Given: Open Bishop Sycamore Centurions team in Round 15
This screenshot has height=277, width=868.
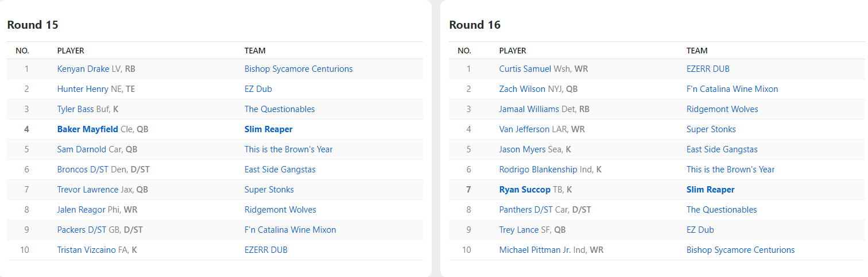Looking at the screenshot, I should [x=299, y=69].
